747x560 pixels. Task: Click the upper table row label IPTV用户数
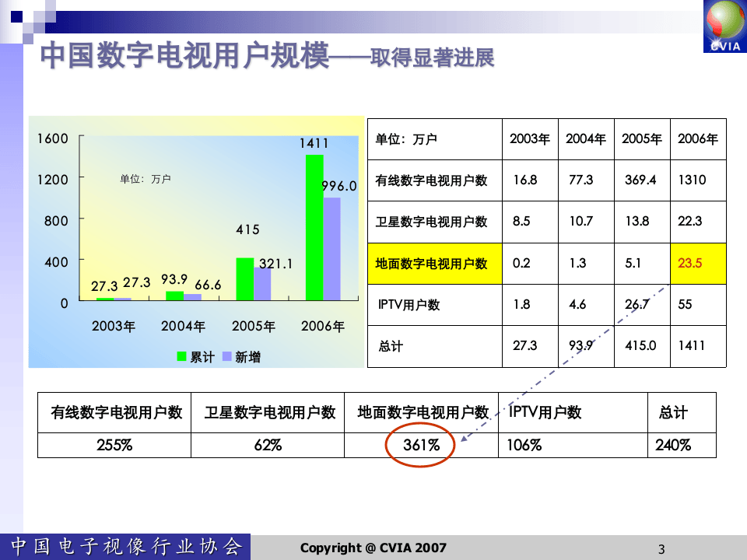(409, 305)
